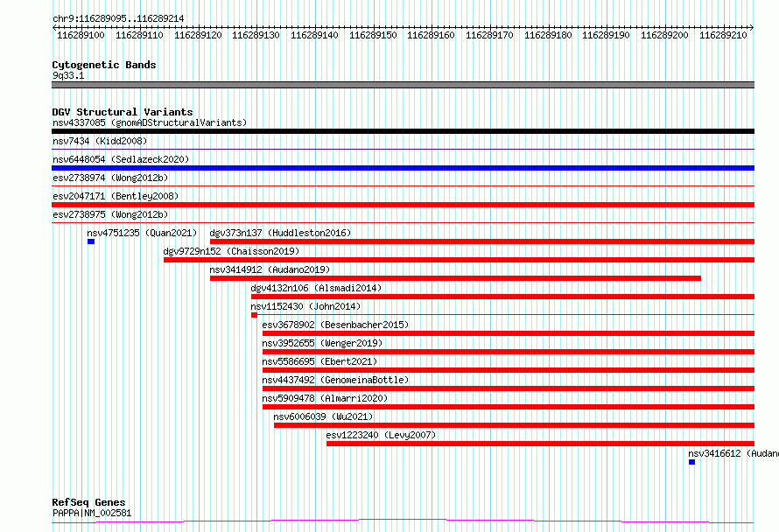This screenshot has width=779, height=532.
Task: Click ruler position 116289190
Action: coord(606,35)
